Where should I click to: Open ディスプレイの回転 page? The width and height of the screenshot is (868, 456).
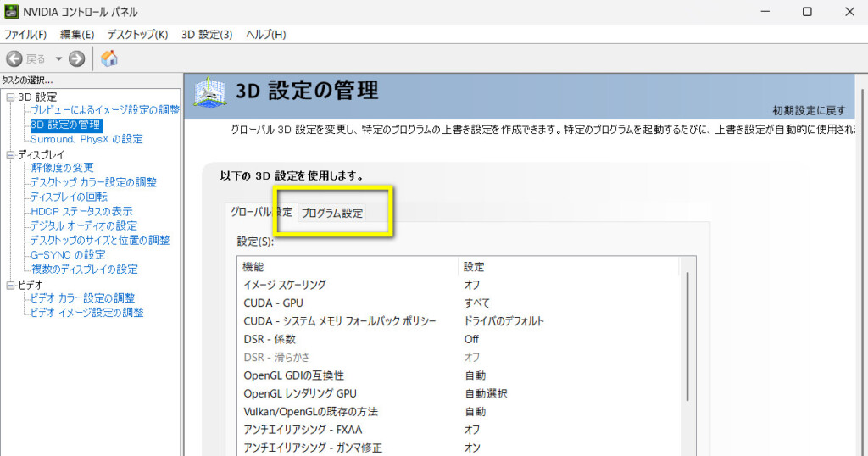click(70, 197)
